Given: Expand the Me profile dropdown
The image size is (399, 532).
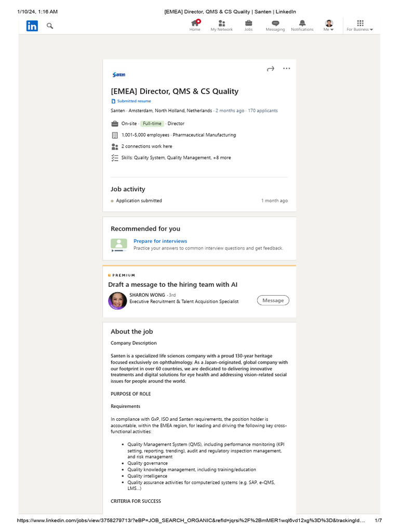Looking at the screenshot, I should [329, 25].
